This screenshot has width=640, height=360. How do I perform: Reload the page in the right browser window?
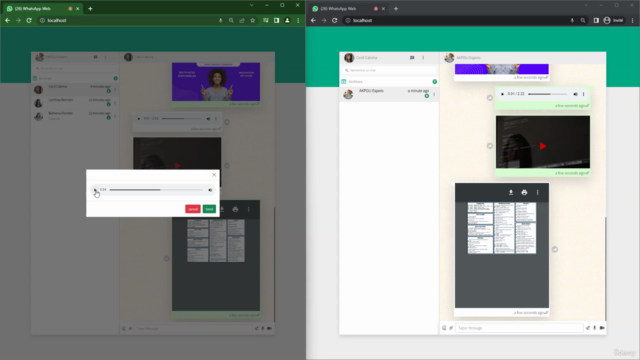[x=335, y=20]
